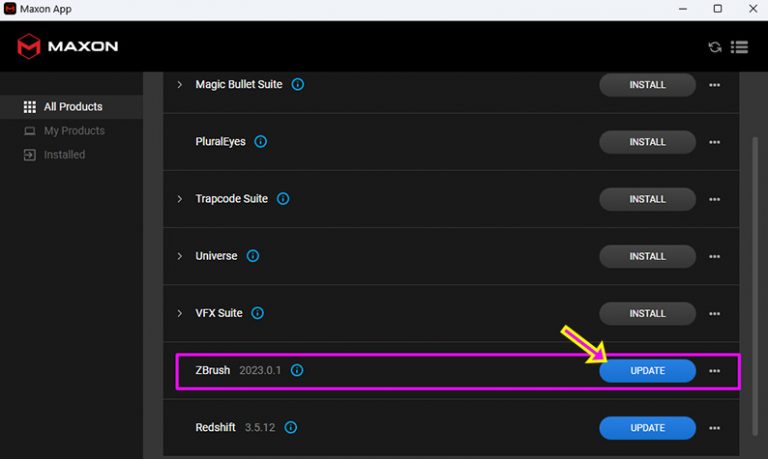768x459 pixels.
Task: Expand the VFX Suite row
Action: pyautogui.click(x=180, y=313)
